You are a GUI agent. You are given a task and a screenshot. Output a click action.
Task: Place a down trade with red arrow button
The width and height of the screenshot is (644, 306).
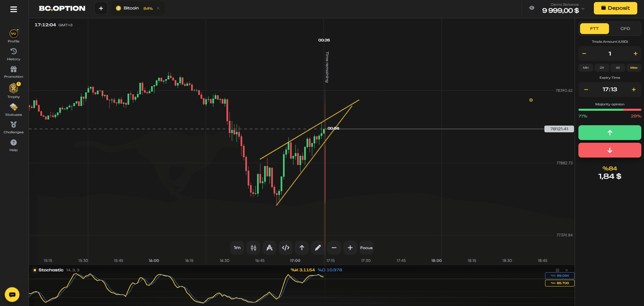(x=610, y=150)
